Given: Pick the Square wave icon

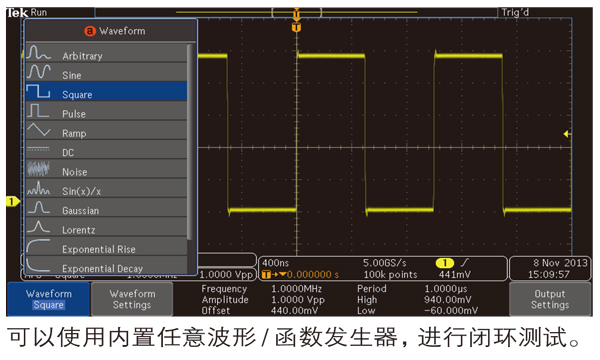Looking at the screenshot, I should point(38,91).
